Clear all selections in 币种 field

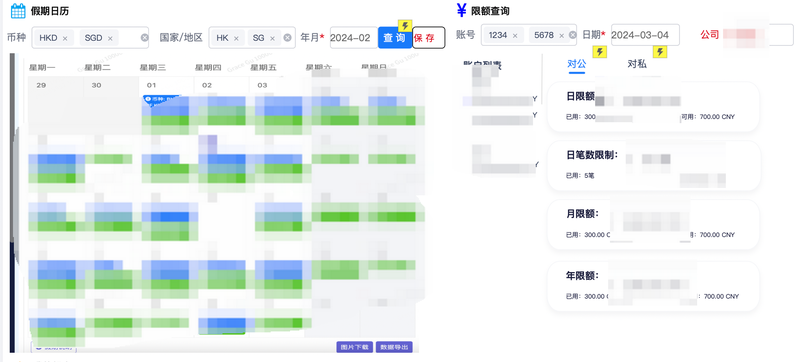144,38
